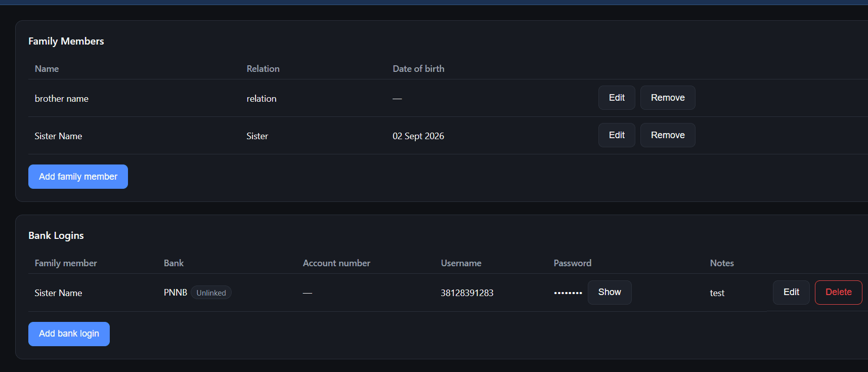This screenshot has width=868, height=372.
Task: Click the 'relation' cell for brother name
Action: [x=262, y=99]
